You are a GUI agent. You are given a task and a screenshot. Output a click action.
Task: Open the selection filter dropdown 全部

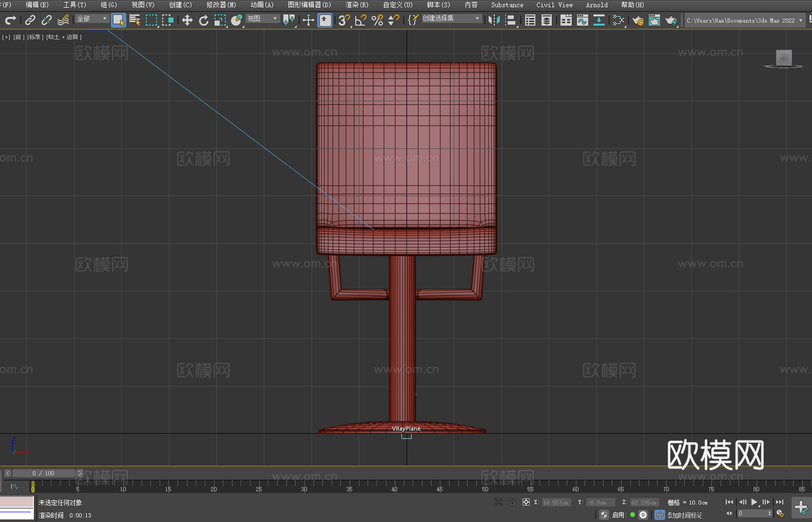(x=92, y=18)
